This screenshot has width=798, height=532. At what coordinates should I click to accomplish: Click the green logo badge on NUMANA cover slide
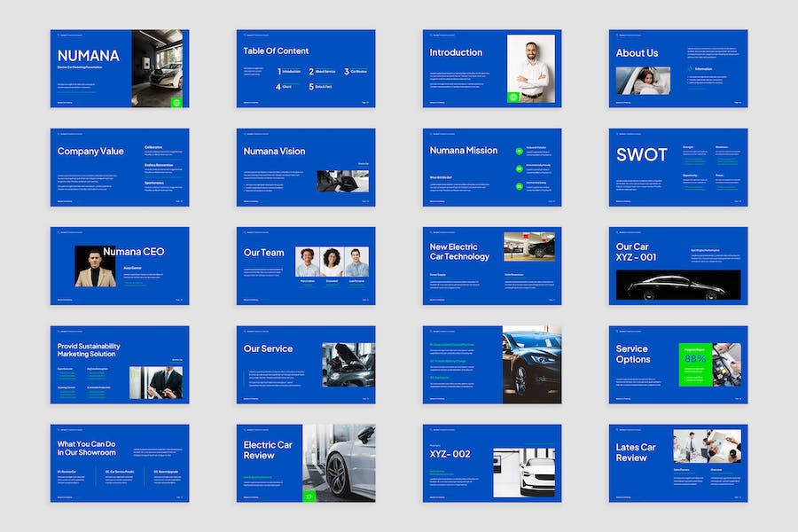(x=176, y=103)
